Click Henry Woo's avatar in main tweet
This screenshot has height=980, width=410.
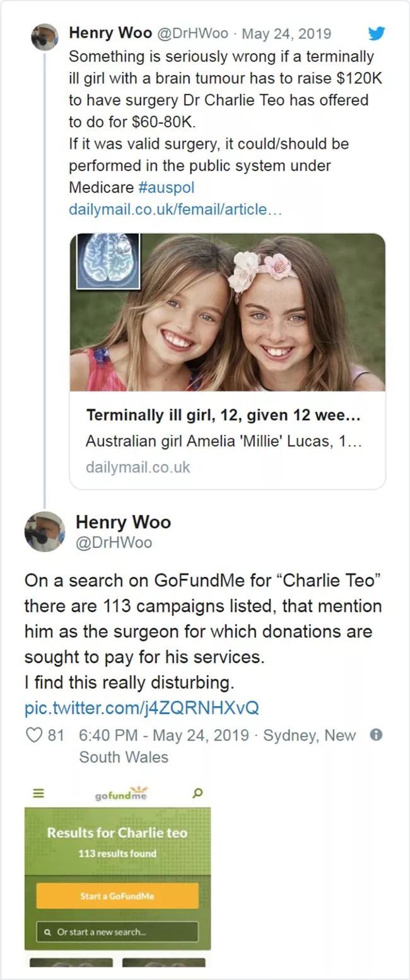tap(45, 532)
